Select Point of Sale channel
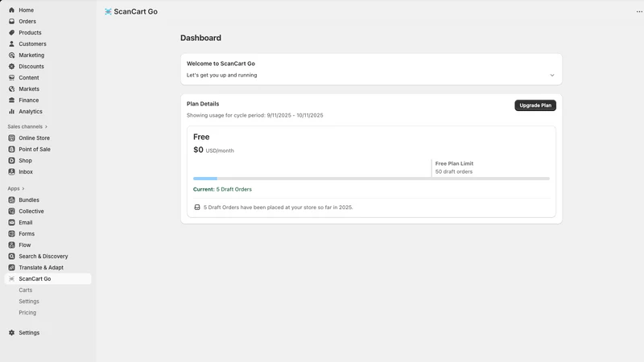The width and height of the screenshot is (644, 362). [35, 150]
